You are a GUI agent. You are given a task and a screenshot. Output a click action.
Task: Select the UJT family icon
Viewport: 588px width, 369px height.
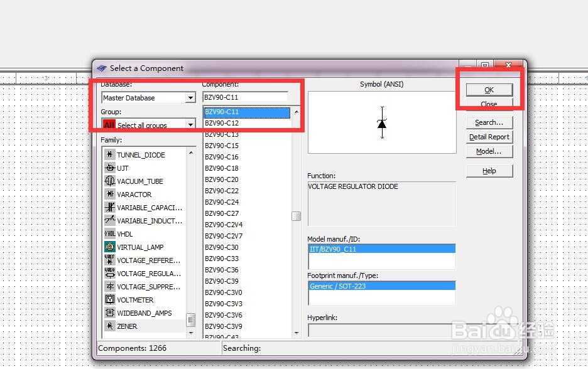[110, 168]
